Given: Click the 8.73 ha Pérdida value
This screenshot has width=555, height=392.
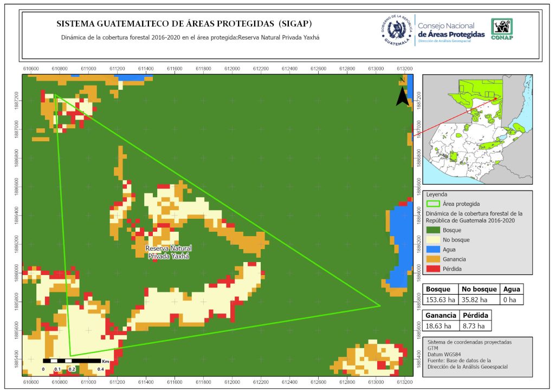Looking at the screenshot, I should [x=475, y=325].
